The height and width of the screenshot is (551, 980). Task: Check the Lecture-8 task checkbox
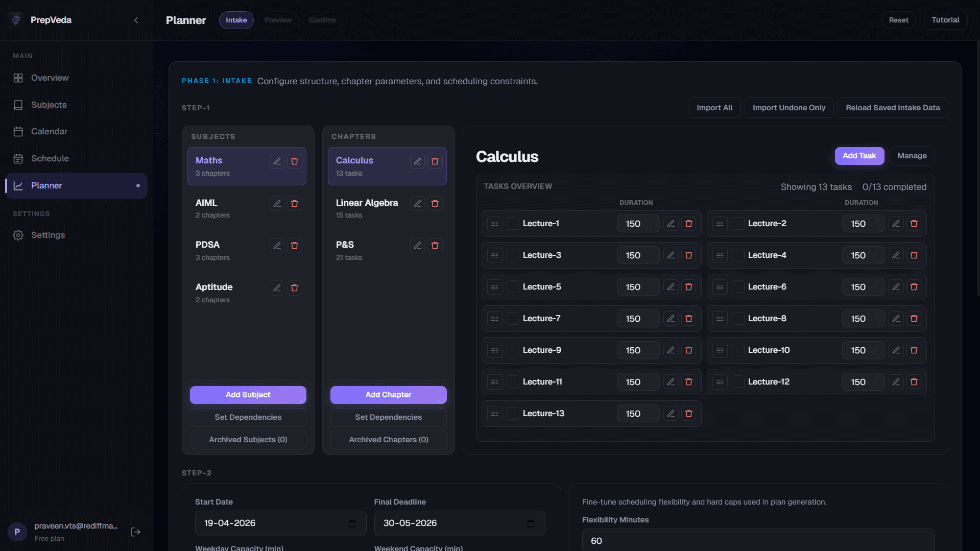point(738,319)
